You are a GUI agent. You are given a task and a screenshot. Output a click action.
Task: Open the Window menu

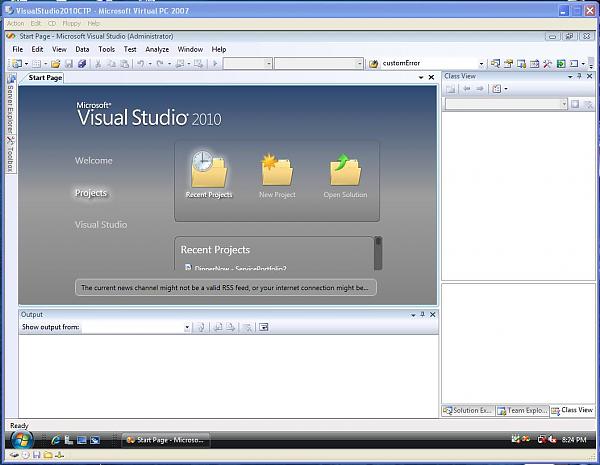[x=190, y=49]
